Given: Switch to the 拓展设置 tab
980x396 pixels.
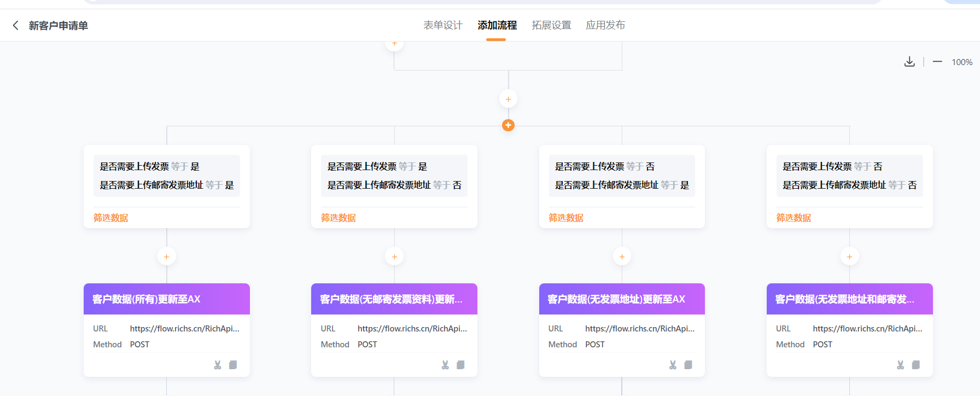Looking at the screenshot, I should 551,25.
